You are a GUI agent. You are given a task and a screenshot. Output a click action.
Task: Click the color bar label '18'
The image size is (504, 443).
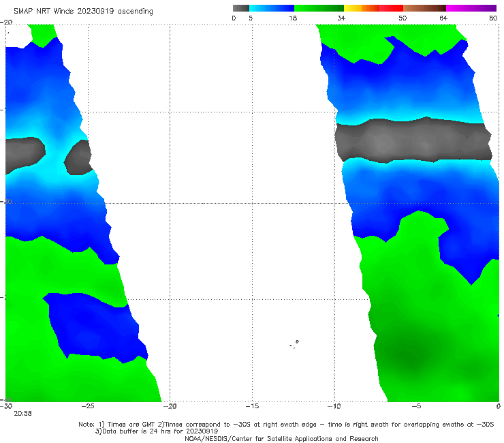click(x=293, y=18)
